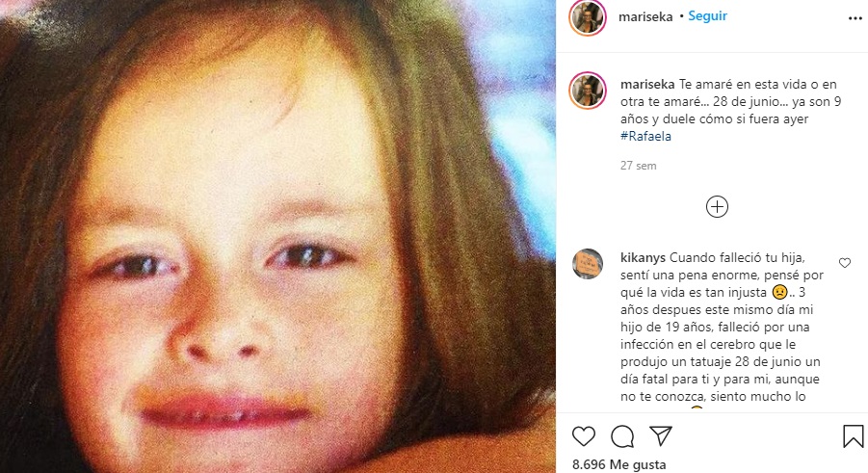Like the post with the heart icon
This screenshot has height=473, width=868.
click(584, 436)
